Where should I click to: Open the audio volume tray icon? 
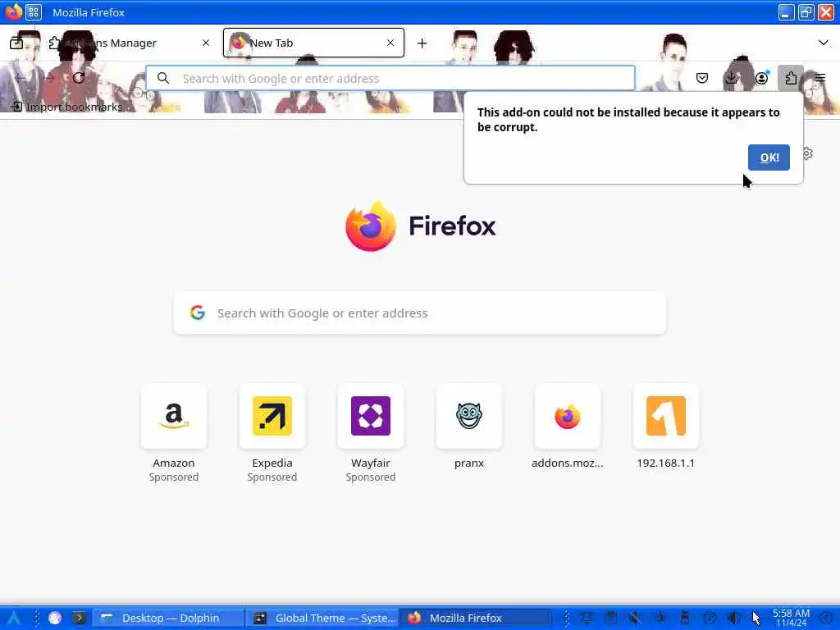click(734, 619)
